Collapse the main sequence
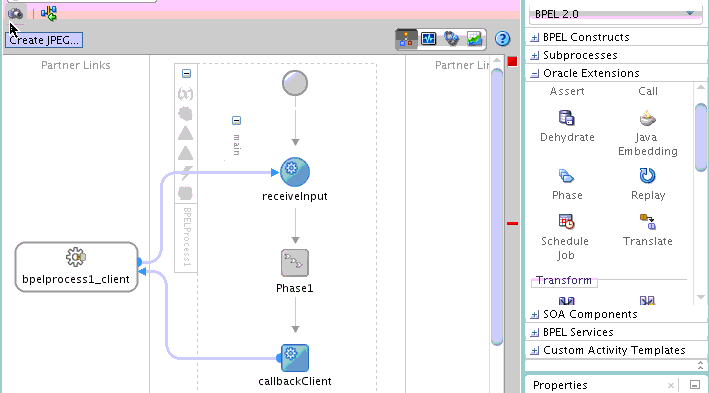This screenshot has width=709, height=393. [236, 120]
